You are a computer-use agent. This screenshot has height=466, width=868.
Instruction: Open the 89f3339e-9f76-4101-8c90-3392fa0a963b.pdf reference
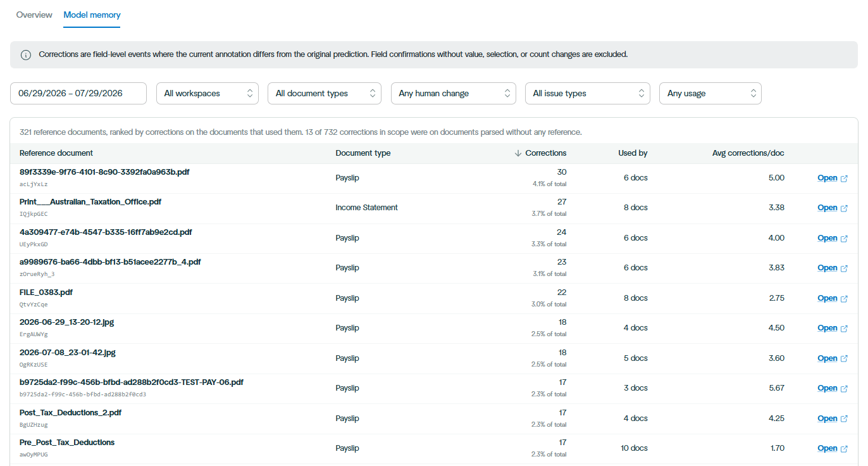pos(827,178)
